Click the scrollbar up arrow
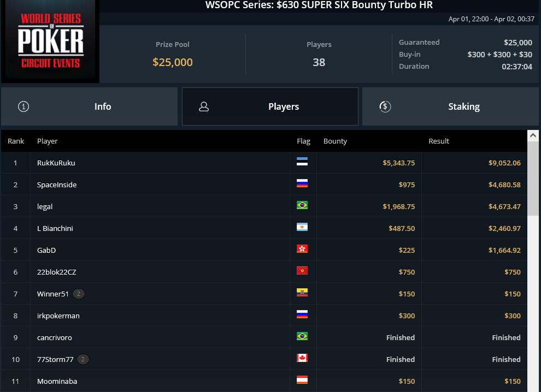This screenshot has height=392, width=541. point(533,135)
